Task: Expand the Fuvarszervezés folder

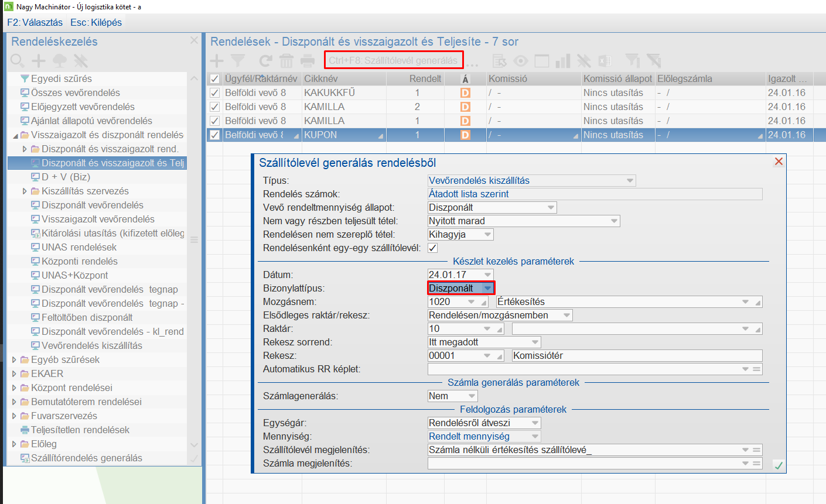Action: point(15,416)
